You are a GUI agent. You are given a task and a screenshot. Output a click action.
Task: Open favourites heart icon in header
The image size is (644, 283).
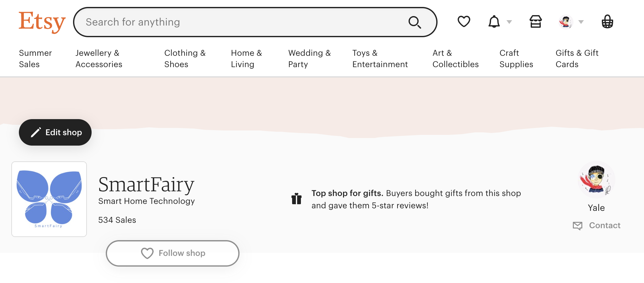coord(464,22)
